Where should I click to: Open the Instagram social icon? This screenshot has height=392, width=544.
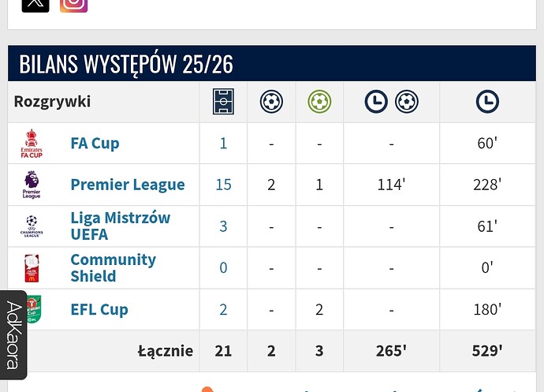[x=74, y=4]
